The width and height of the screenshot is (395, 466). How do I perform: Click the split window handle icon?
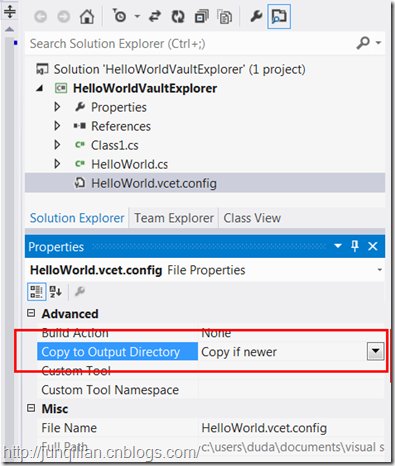coord(10,11)
